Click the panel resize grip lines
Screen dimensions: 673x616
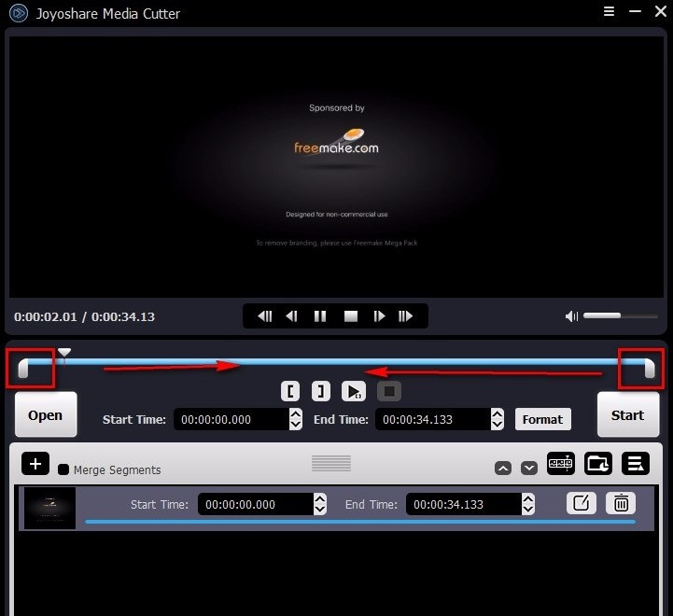click(x=331, y=463)
